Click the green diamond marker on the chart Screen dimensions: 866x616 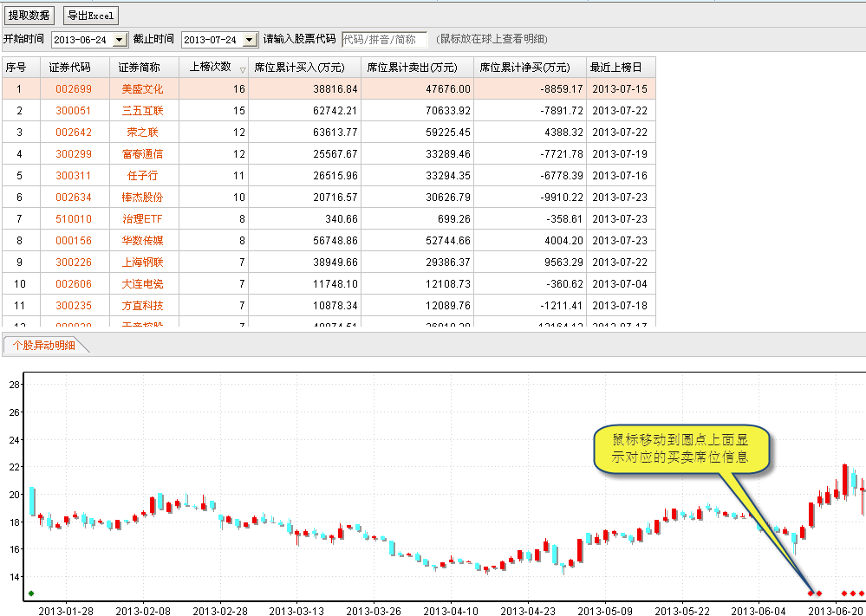click(31, 593)
